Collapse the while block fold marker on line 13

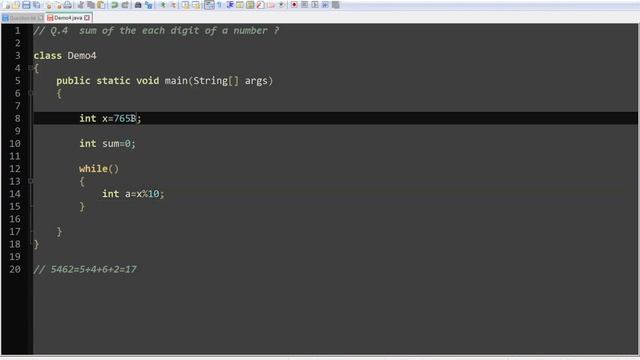pyautogui.click(x=31, y=181)
